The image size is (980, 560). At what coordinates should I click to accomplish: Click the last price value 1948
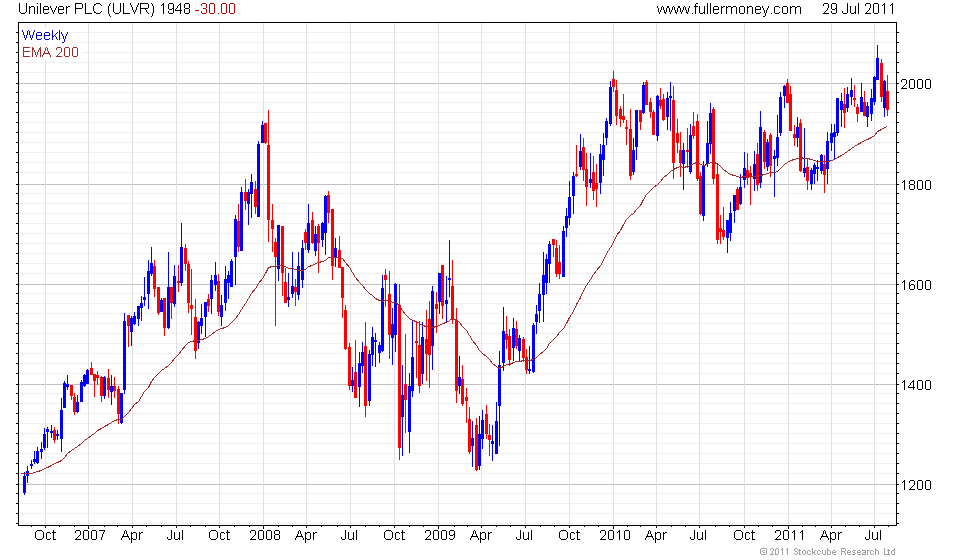(x=175, y=9)
